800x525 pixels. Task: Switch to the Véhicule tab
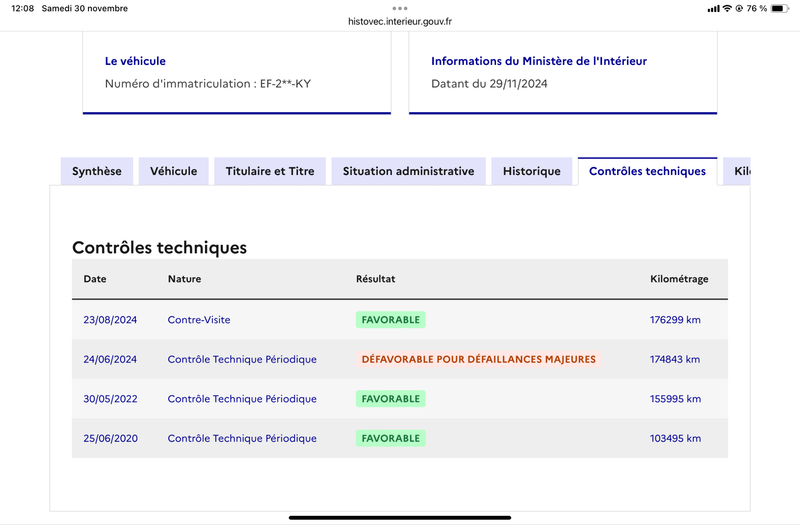click(173, 171)
